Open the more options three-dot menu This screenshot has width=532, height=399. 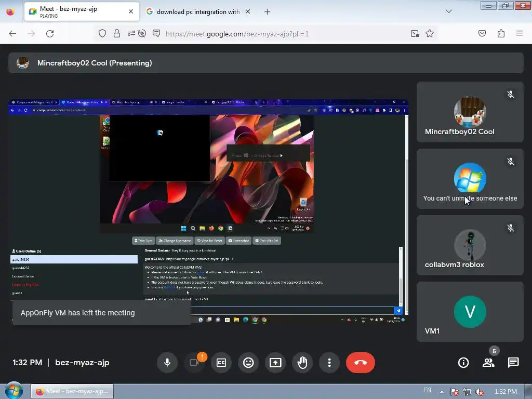(x=329, y=363)
